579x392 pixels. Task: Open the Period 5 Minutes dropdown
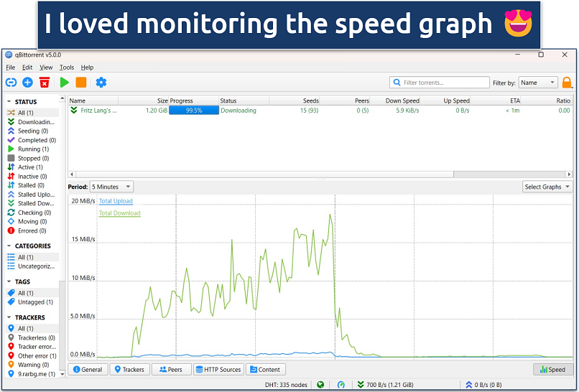[111, 187]
